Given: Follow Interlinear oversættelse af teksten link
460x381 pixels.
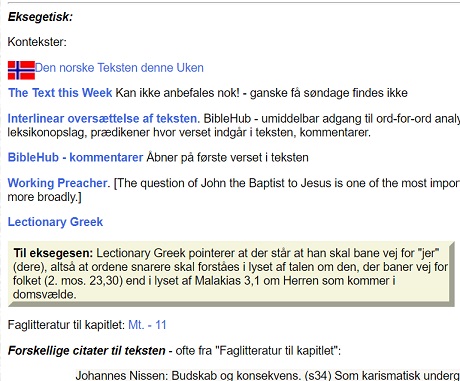Looking at the screenshot, I should coord(104,119).
